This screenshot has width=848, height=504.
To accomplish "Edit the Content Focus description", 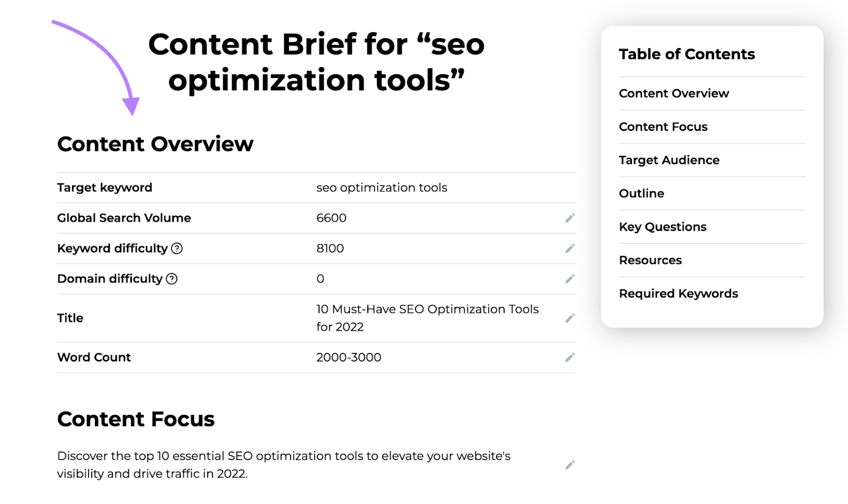I will 570,465.
